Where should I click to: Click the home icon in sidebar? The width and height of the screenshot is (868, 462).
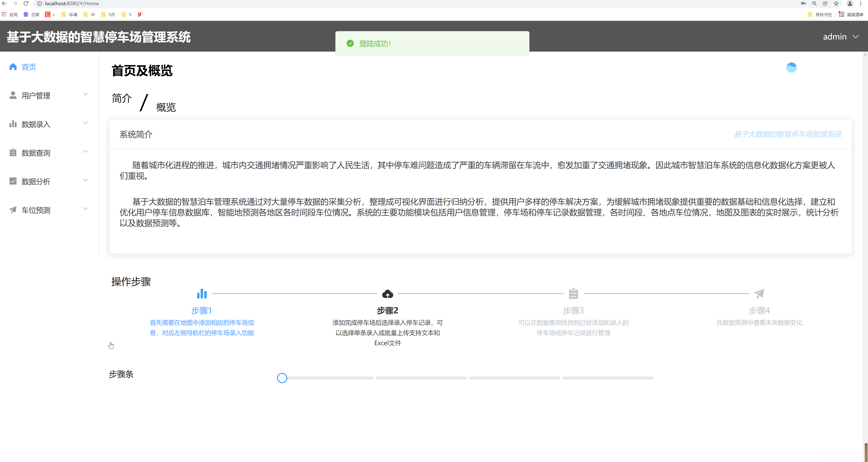click(13, 67)
